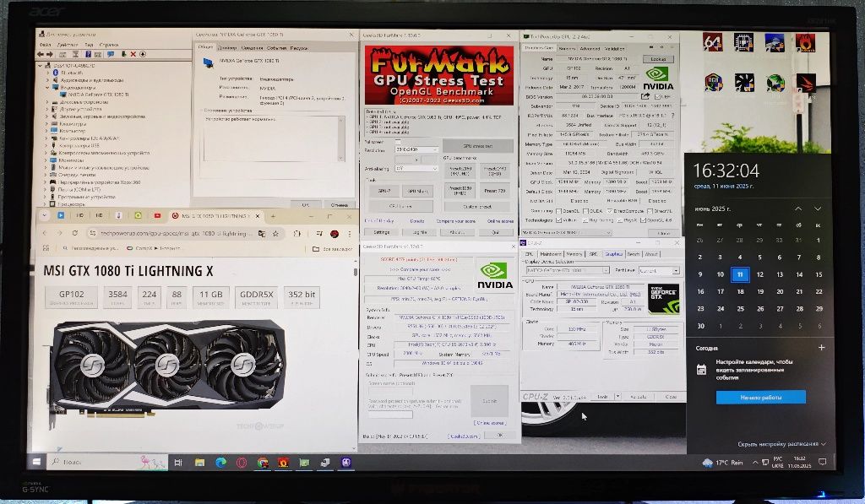Open the Perf Level dropdown in CPU-Z
This screenshot has width=865, height=504.
(x=659, y=271)
